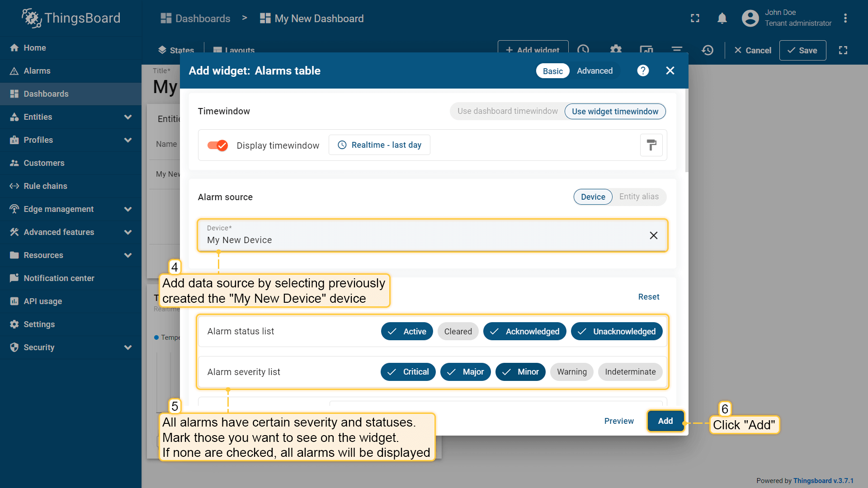Viewport: 868px width, 488px height.
Task: Switch to the Advanced tab
Action: [x=594, y=70]
